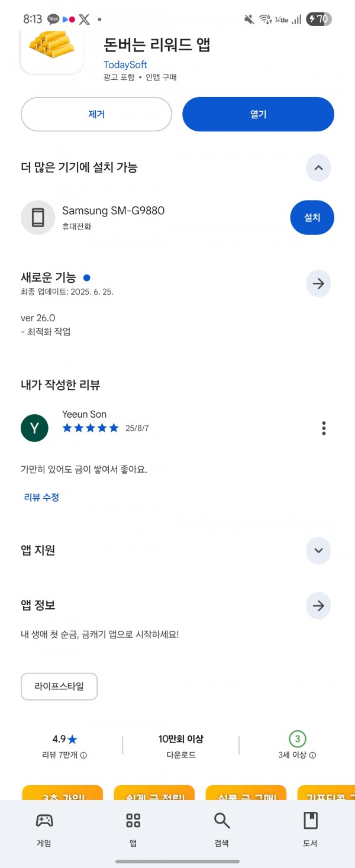The height and width of the screenshot is (868, 355).
Task: Open 앱 정보 details arrow
Action: pyautogui.click(x=318, y=606)
